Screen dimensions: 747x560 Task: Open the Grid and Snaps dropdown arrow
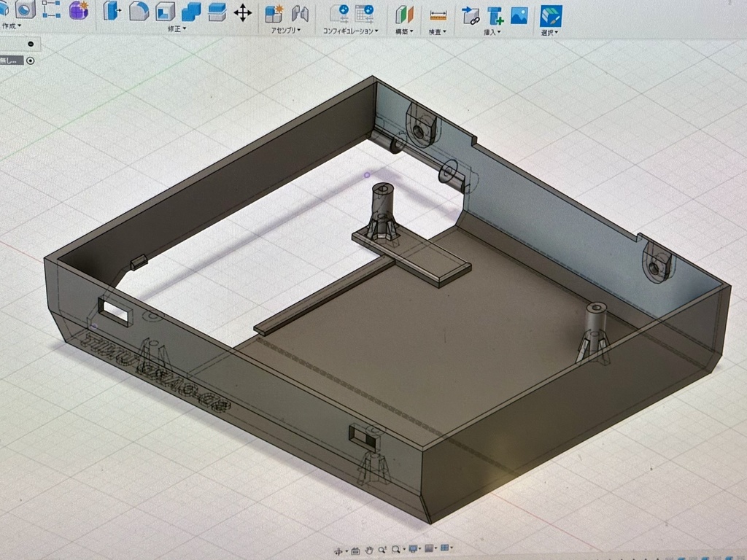tap(436, 548)
